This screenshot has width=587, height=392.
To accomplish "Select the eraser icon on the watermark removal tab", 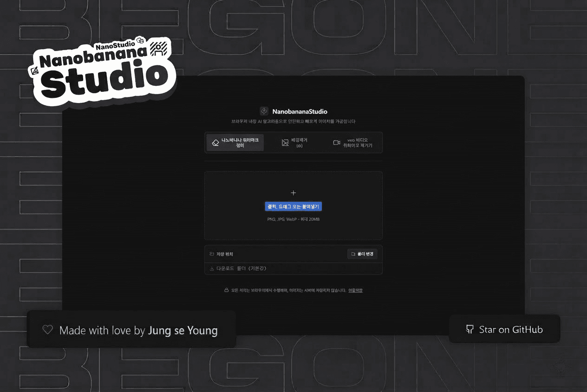I will 215,142.
